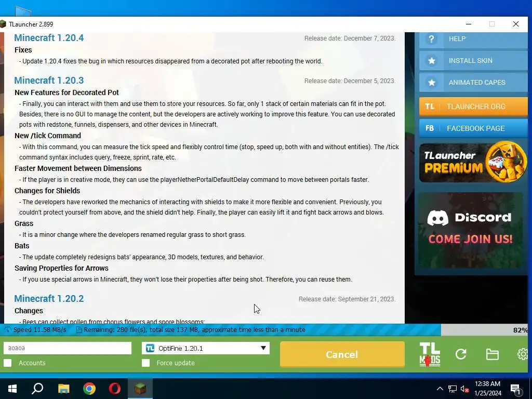Enable the Accounts checkbox

pyautogui.click(x=8, y=363)
